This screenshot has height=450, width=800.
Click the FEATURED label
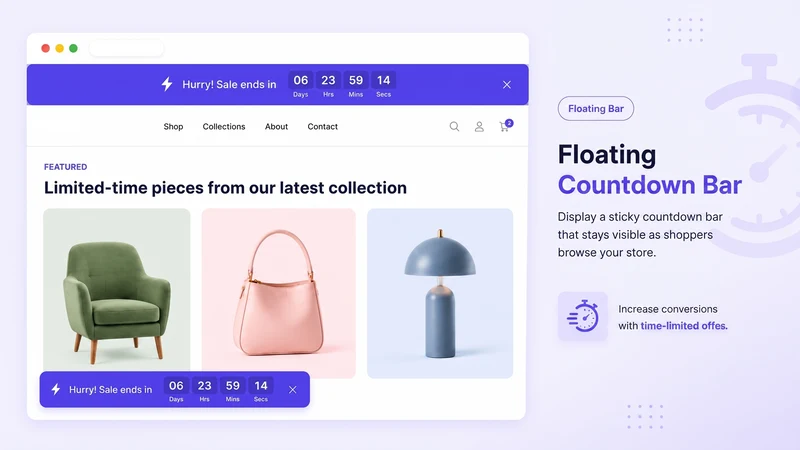(x=65, y=167)
